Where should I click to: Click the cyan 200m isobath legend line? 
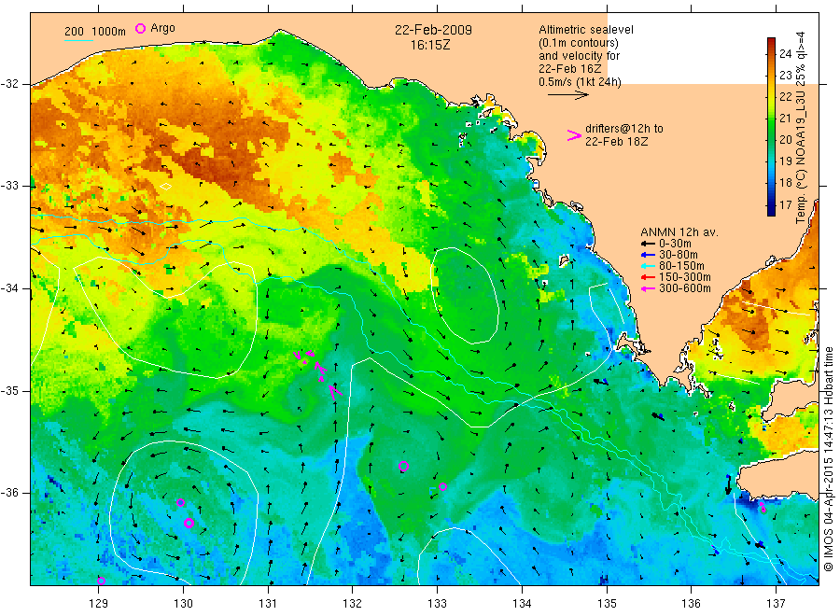[78, 40]
